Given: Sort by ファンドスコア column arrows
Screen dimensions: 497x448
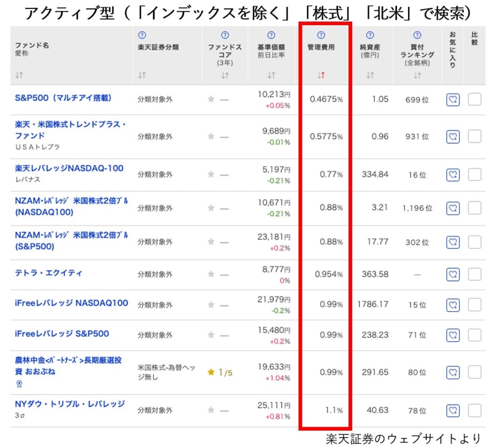Looking at the screenshot, I should (225, 76).
